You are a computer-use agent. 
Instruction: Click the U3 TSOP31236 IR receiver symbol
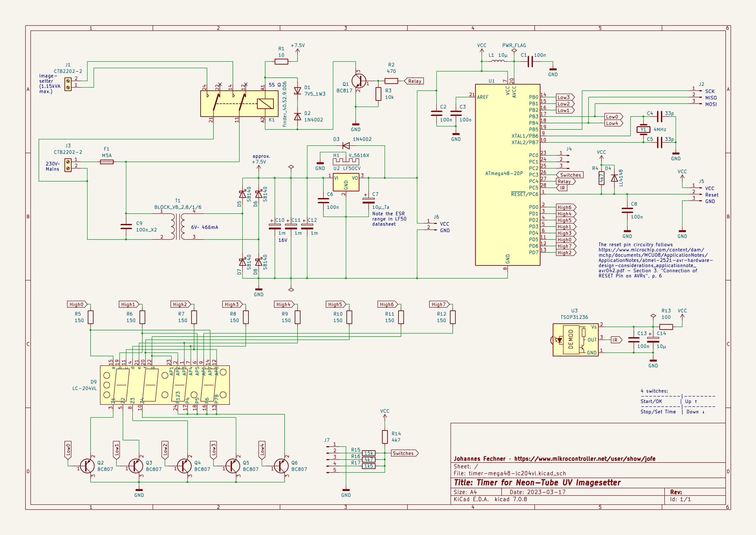coord(575,340)
